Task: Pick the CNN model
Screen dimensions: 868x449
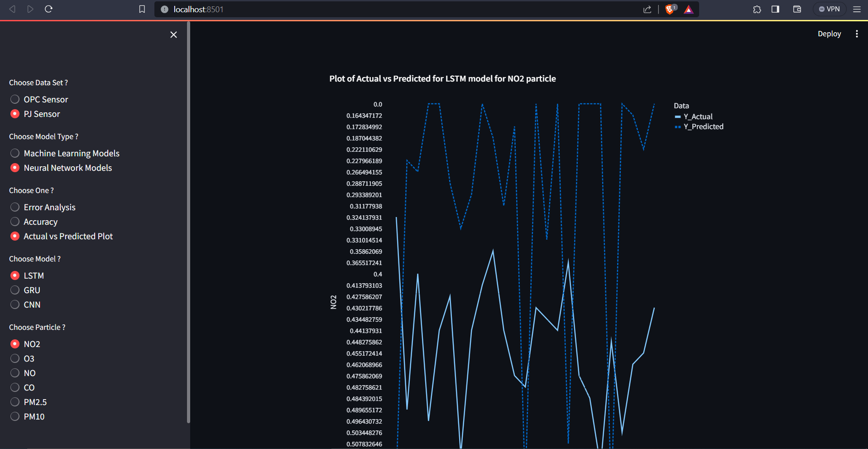Action: (x=25, y=304)
